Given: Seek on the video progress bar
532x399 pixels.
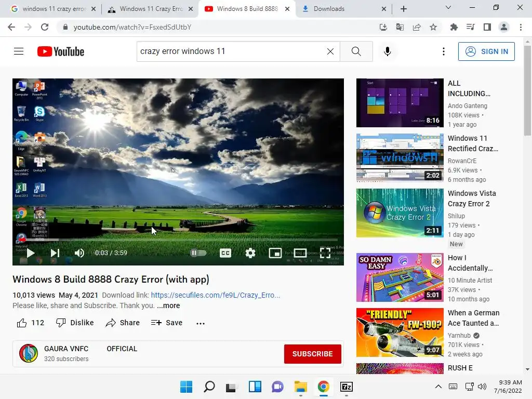Looking at the screenshot, I should coord(178,240).
